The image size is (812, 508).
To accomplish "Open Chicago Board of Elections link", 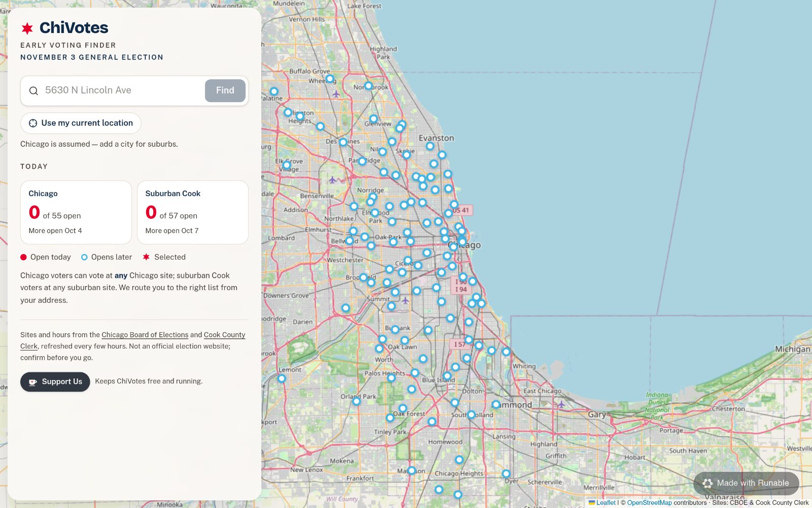I will pos(145,335).
